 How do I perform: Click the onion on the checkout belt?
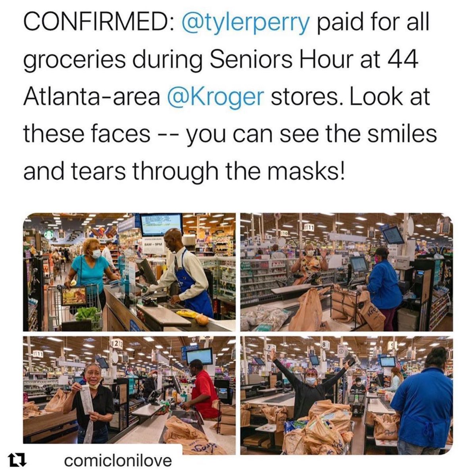pos(202,319)
